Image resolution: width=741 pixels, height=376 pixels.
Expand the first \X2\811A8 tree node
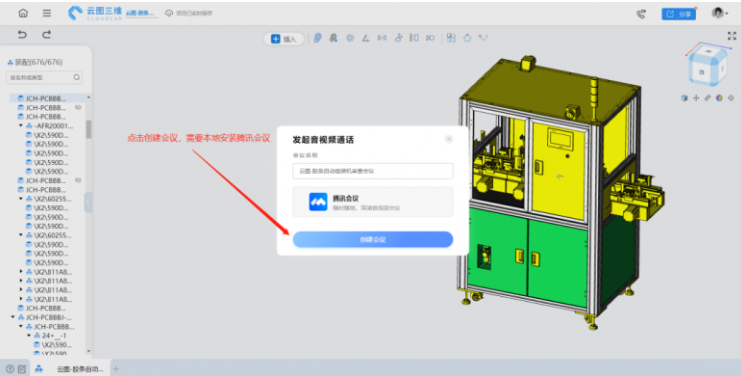pyautogui.click(x=21, y=272)
